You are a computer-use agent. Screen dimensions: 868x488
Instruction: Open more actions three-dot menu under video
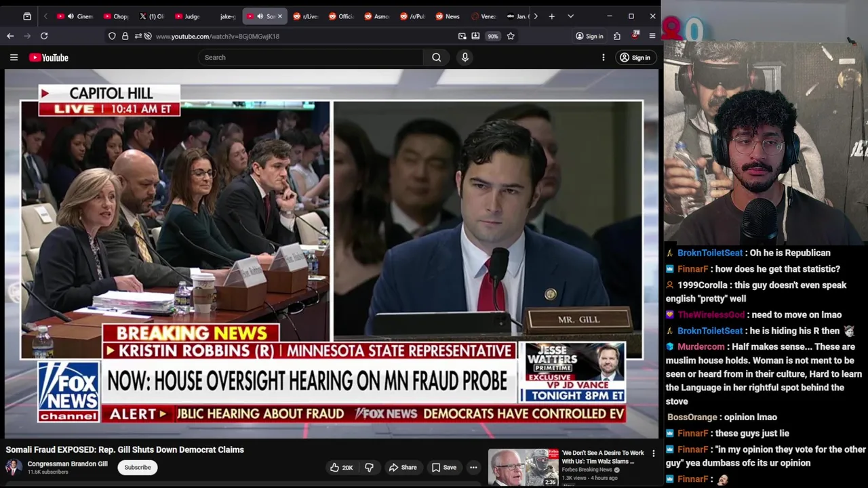tap(473, 467)
